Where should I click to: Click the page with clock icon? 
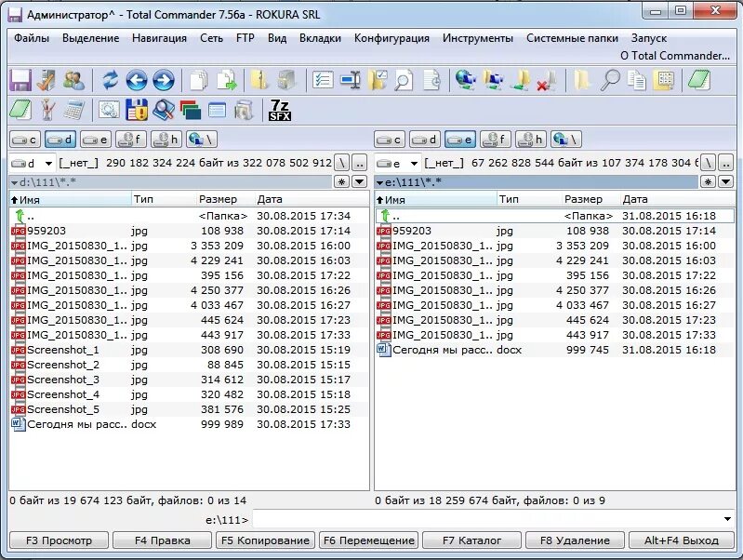[x=432, y=80]
